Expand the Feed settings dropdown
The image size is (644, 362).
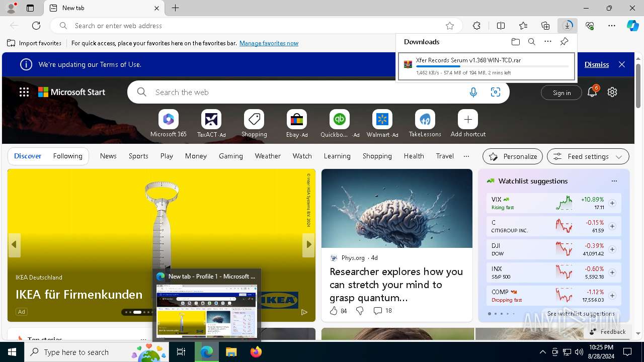[x=588, y=156]
